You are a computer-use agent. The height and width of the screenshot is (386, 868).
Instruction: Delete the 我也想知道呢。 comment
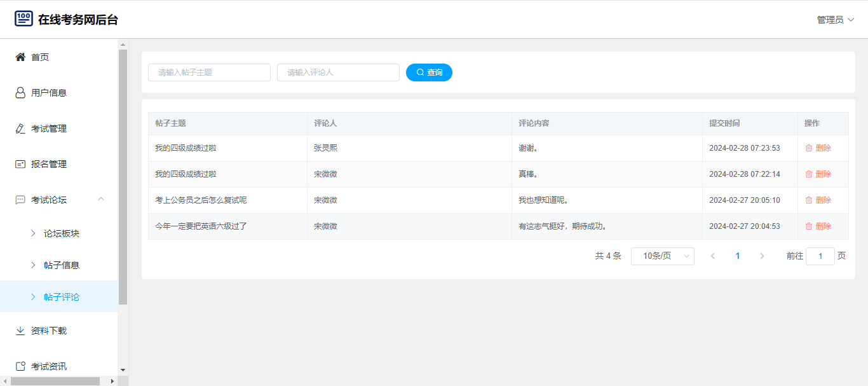818,200
